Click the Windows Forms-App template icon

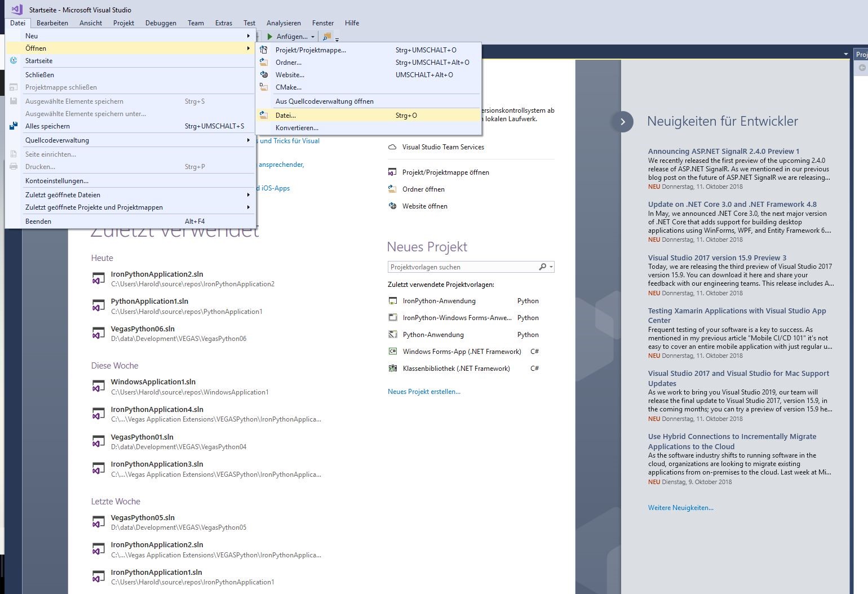click(393, 352)
